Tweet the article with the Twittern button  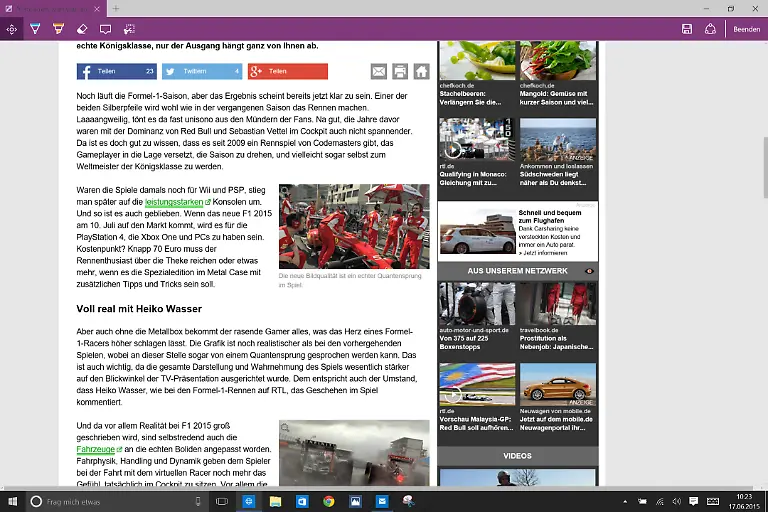202,71
